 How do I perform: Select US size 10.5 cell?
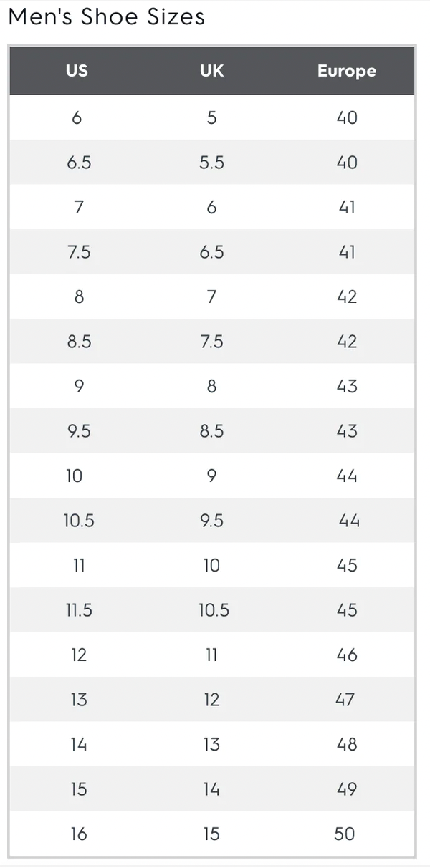[x=79, y=521]
